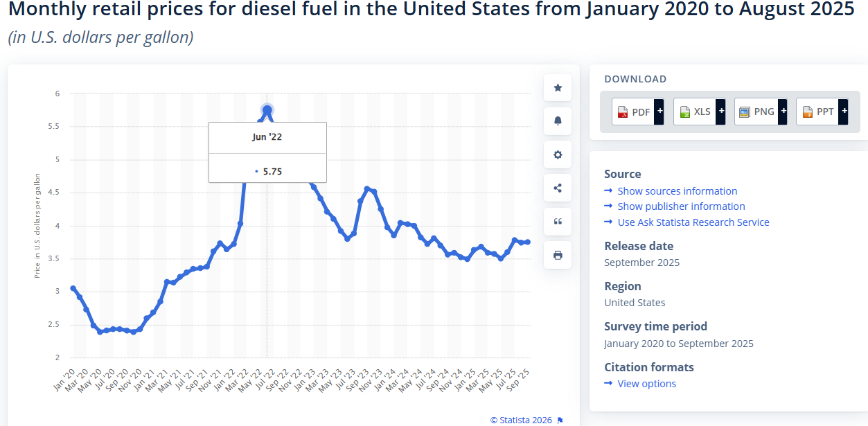Click the share icon
Image resolution: width=868 pixels, height=426 pixels.
[558, 188]
